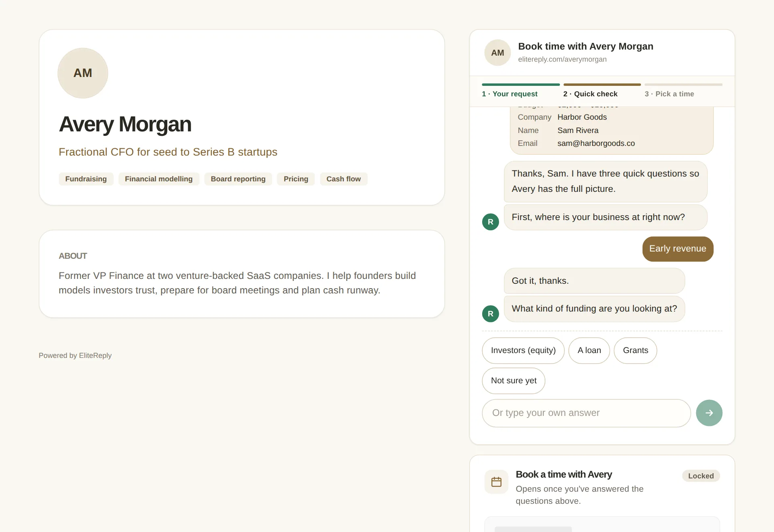
Task: Click the Early revenue reply bubble
Action: click(678, 249)
